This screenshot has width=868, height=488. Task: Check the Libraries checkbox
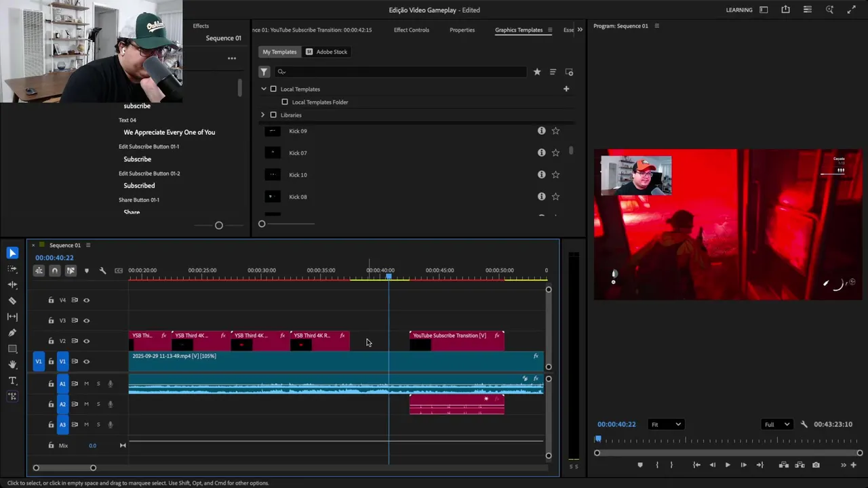tap(273, 115)
